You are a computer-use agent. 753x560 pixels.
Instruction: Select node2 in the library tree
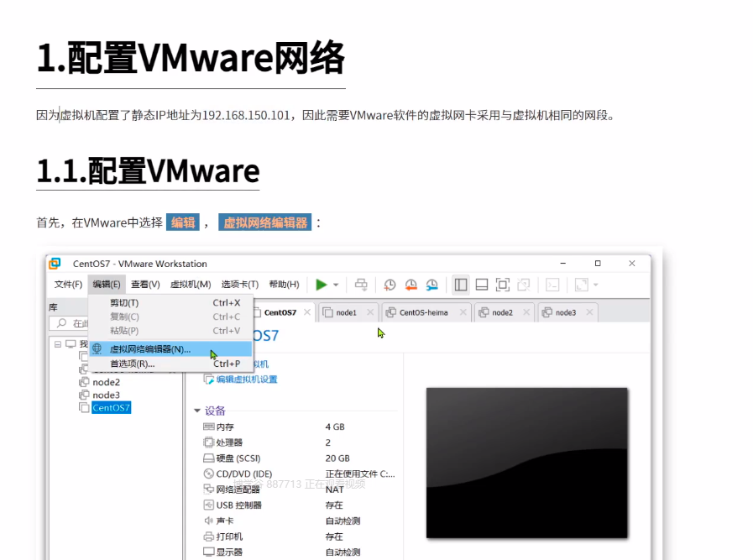tap(106, 382)
